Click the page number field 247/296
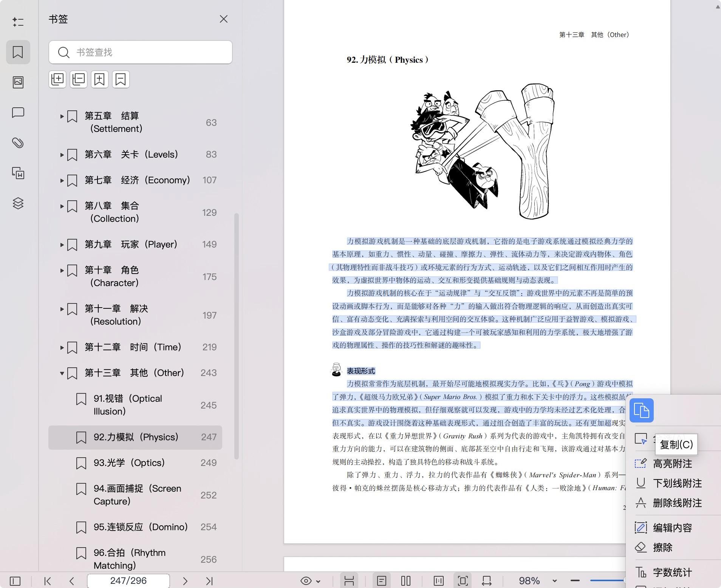Image resolution: width=721 pixels, height=588 pixels. click(128, 581)
